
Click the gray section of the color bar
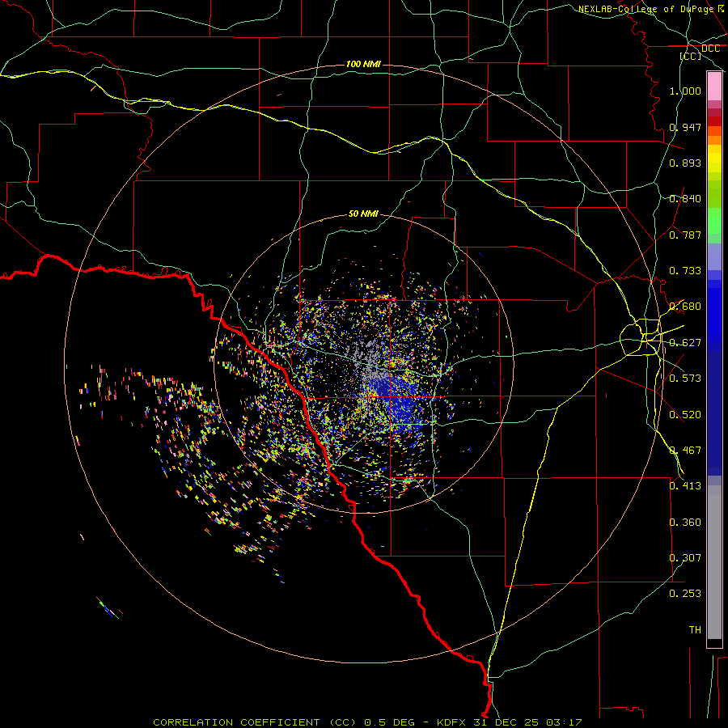click(714, 562)
